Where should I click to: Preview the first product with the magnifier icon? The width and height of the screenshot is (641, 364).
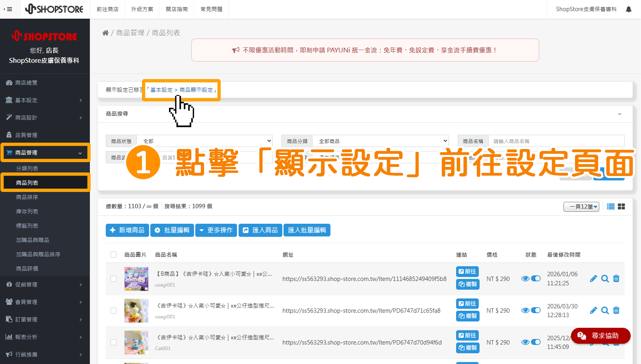point(605,279)
